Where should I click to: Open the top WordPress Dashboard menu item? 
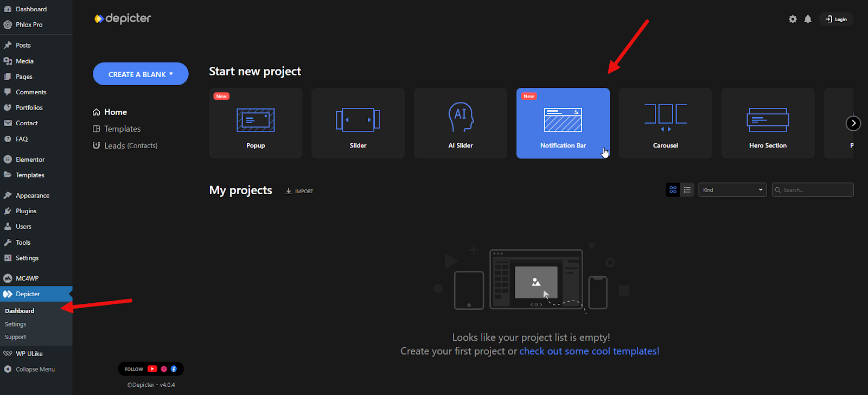[x=36, y=9]
